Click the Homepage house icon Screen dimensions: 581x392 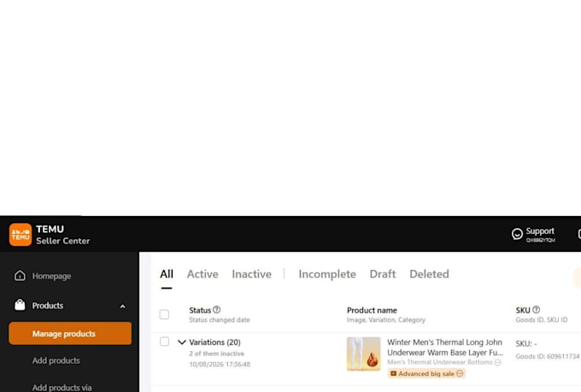(20, 276)
